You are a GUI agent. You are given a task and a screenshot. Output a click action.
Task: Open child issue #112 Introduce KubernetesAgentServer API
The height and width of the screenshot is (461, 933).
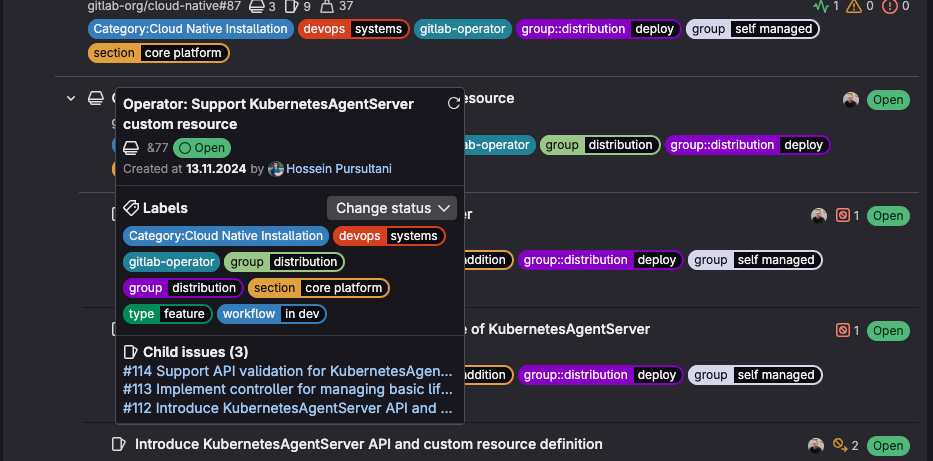287,408
